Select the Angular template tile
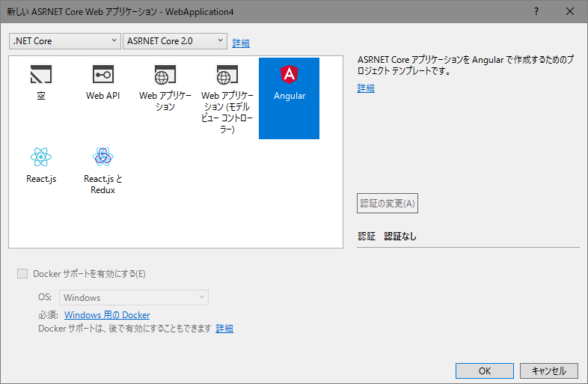This screenshot has width=588, height=384. (289, 98)
